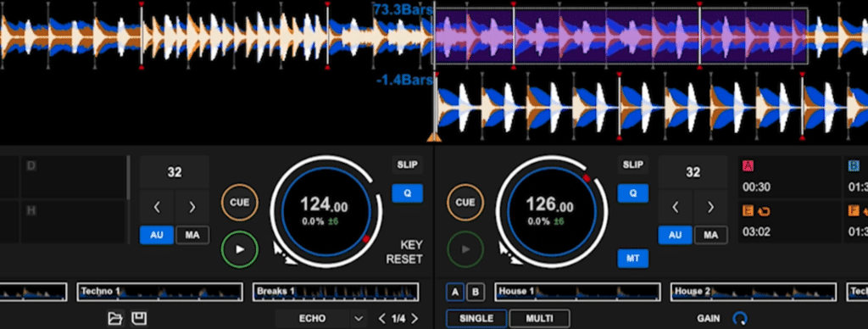Halve loop size on the 124 BPM deck
The image size is (868, 329).
157,207
